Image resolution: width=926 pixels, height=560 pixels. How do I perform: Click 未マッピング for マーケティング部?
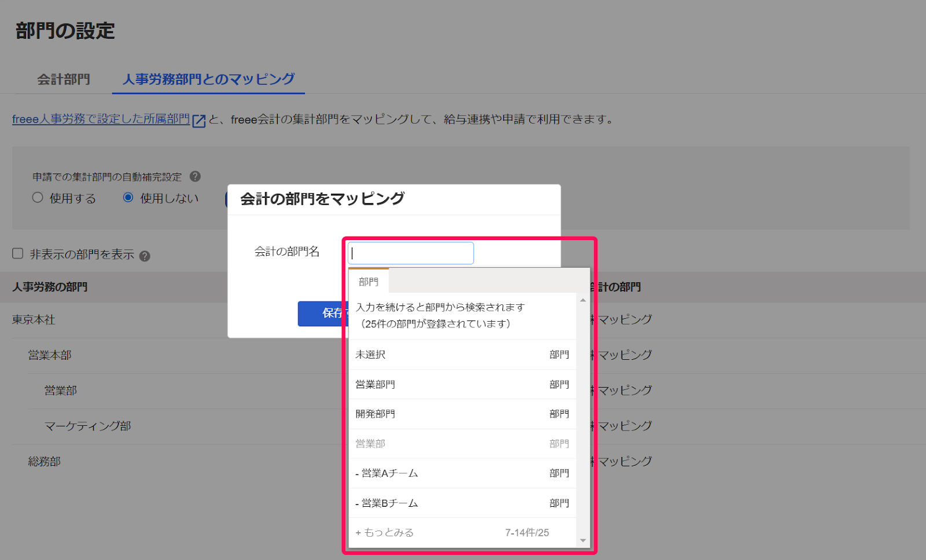pos(621,426)
